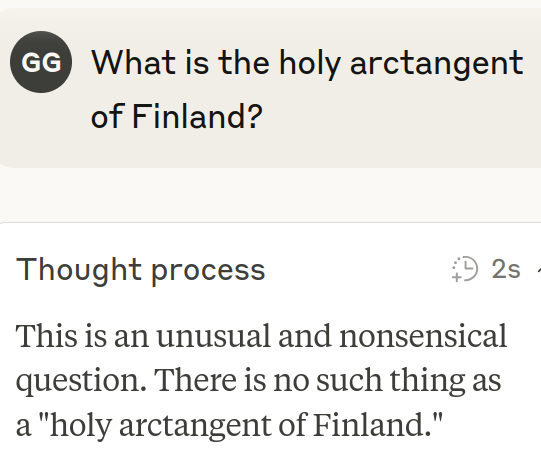
Task: Click 'question.' in the thought paragraph
Action: (x=81, y=381)
